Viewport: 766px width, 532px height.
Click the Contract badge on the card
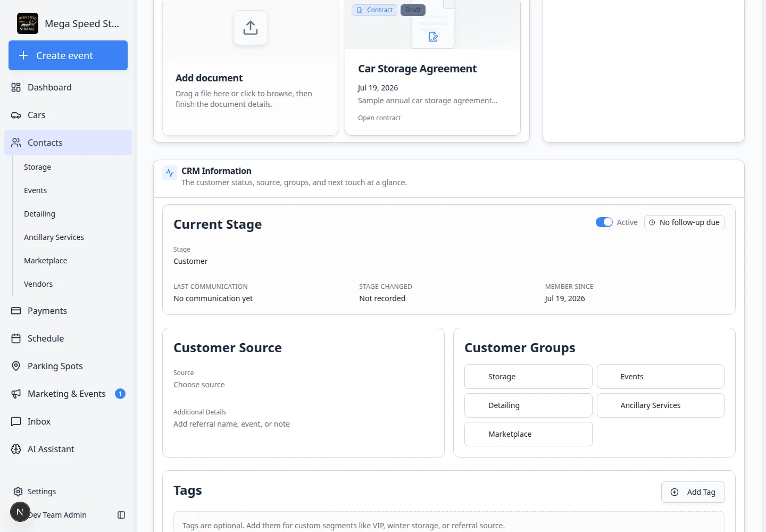374,10
